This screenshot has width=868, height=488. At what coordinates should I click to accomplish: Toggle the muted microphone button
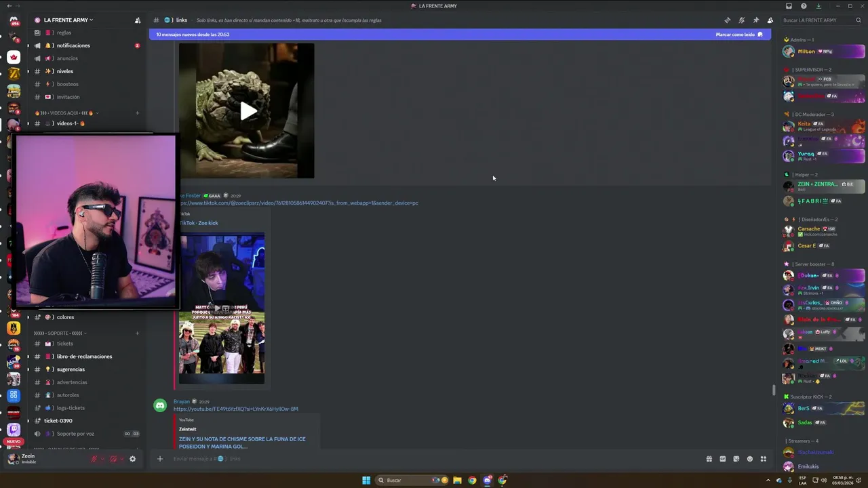(x=94, y=459)
